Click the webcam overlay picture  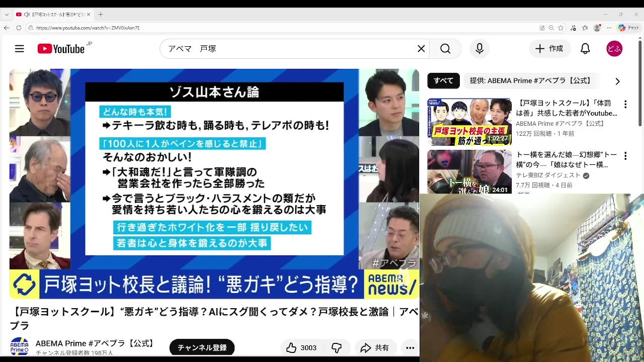[532, 278]
